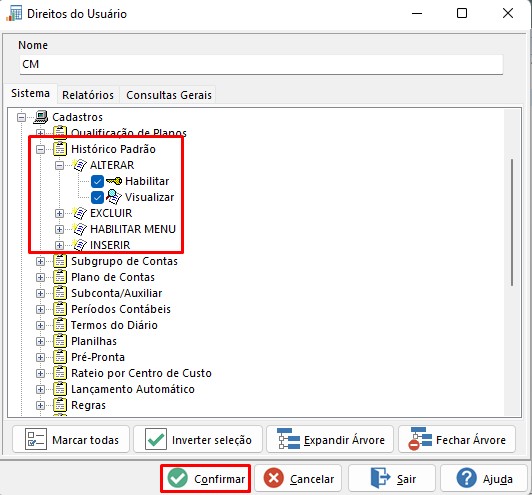Expand the HABILITAR MENU node
The width and height of the screenshot is (532, 495).
click(59, 229)
